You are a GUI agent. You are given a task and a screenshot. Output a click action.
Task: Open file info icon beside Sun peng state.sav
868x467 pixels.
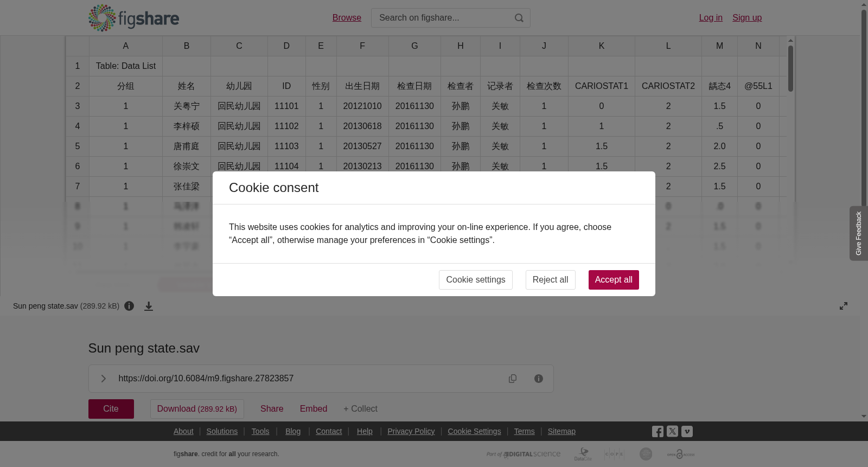click(129, 306)
